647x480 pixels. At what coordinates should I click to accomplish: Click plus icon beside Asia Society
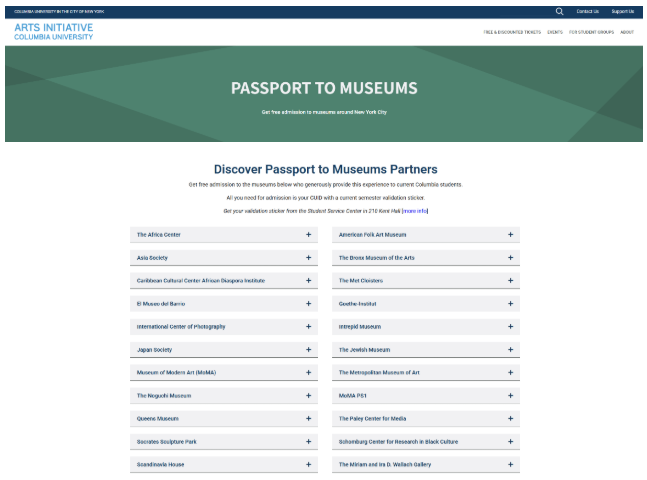308,258
